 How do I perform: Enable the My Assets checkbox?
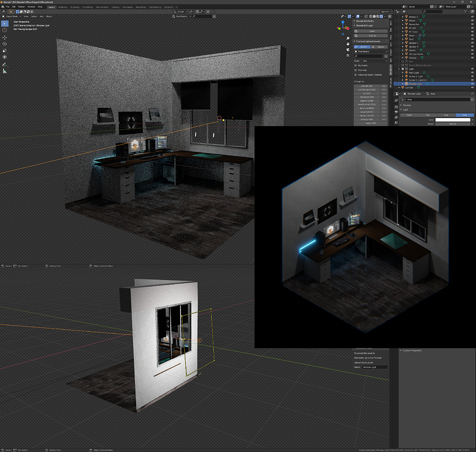pyautogui.click(x=355, y=65)
